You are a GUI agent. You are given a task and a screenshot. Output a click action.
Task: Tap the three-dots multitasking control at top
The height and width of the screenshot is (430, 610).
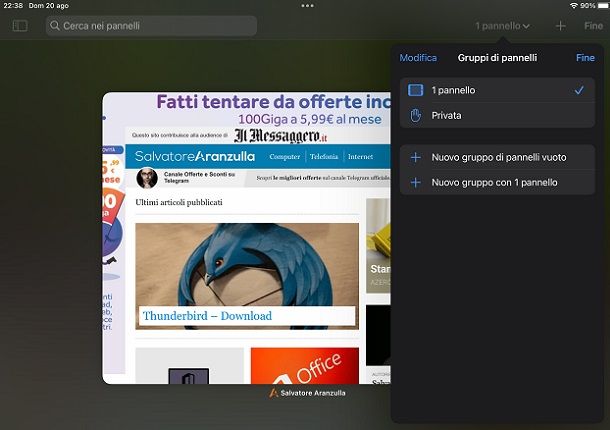coord(307,6)
